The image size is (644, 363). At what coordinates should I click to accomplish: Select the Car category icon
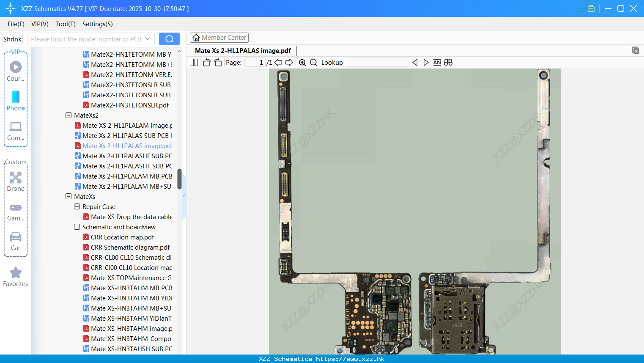point(16,236)
